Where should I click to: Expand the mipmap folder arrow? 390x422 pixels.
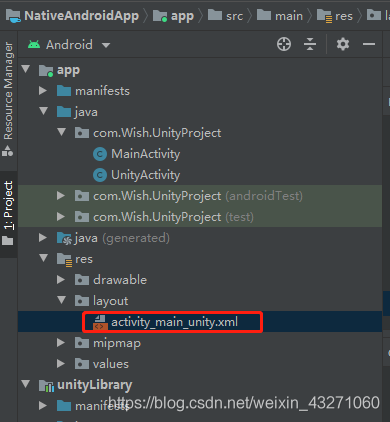point(61,343)
